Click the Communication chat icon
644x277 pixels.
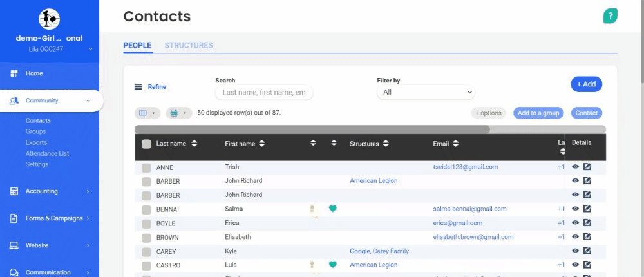pos(14,272)
